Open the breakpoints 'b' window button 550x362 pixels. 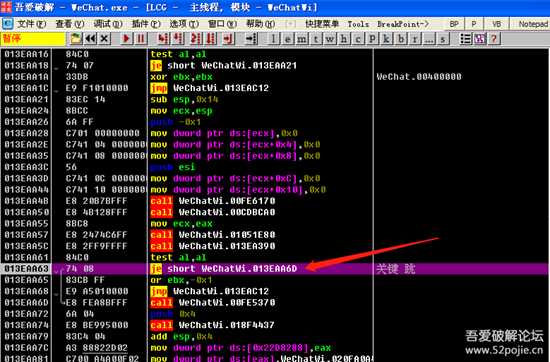pos(400,39)
